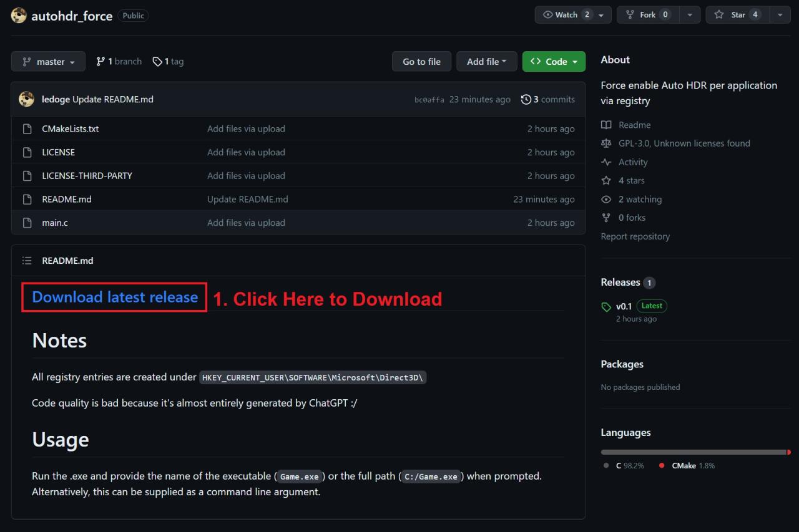The image size is (799, 532).
Task: Click the Activity pulse icon
Action: [606, 162]
